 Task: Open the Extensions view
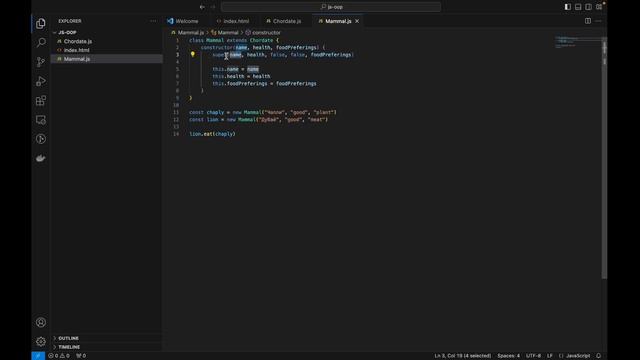(x=41, y=100)
